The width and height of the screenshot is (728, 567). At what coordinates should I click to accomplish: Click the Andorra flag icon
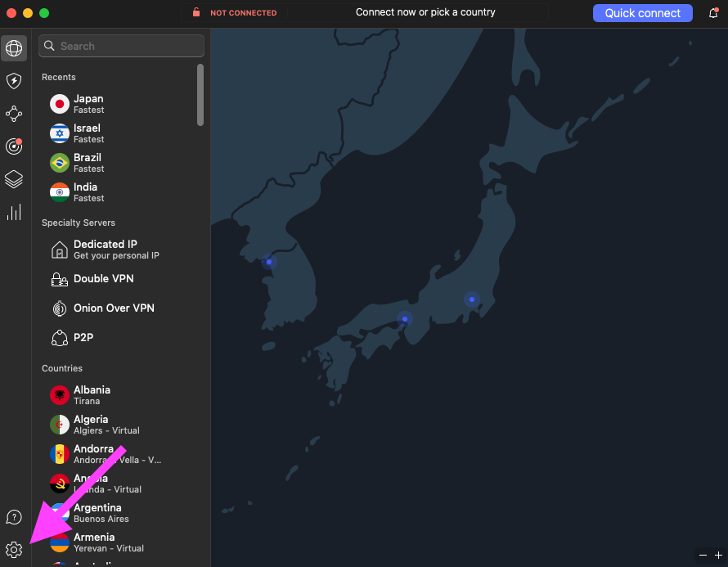click(x=60, y=454)
